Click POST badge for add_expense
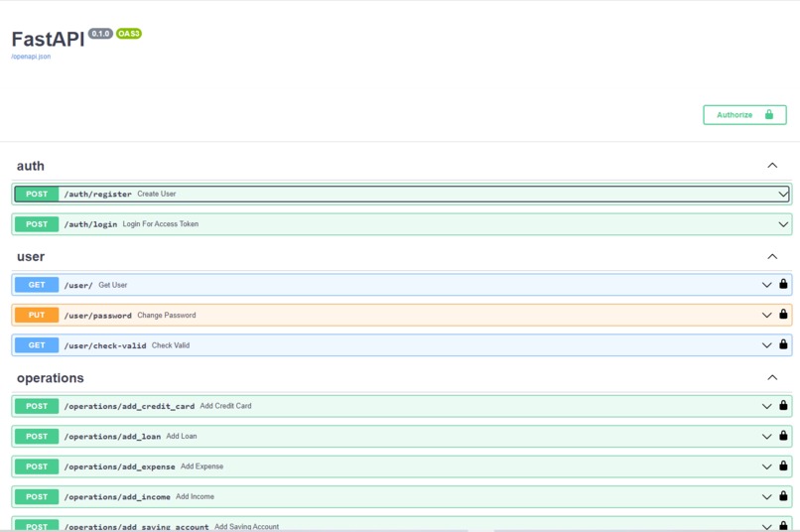Image resolution: width=800 pixels, height=532 pixels. coord(37,466)
